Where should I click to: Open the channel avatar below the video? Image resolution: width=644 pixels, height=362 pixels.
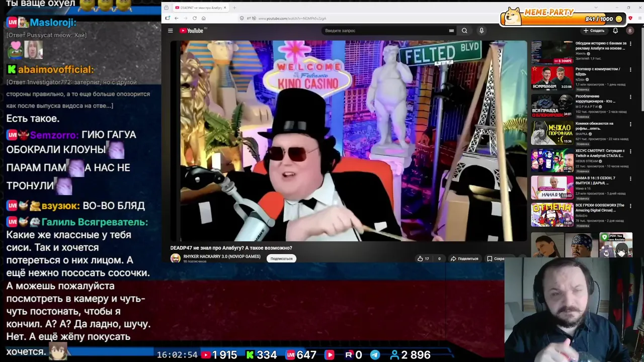point(175,258)
